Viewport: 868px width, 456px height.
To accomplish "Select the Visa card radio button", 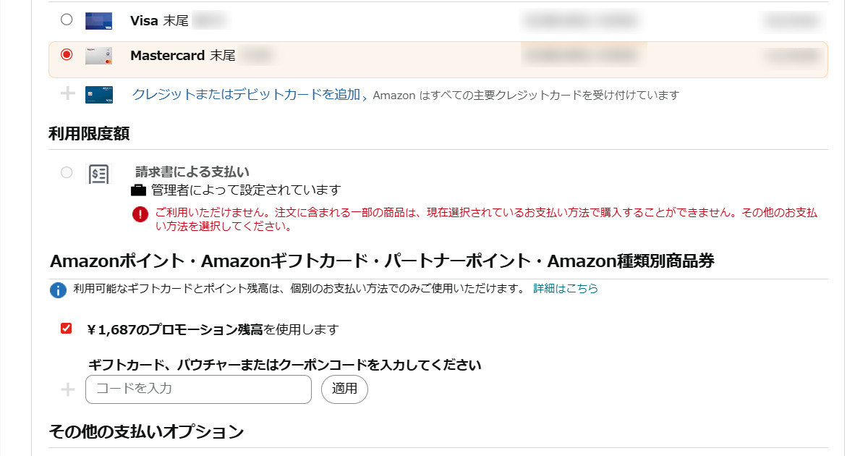I will coord(67,20).
